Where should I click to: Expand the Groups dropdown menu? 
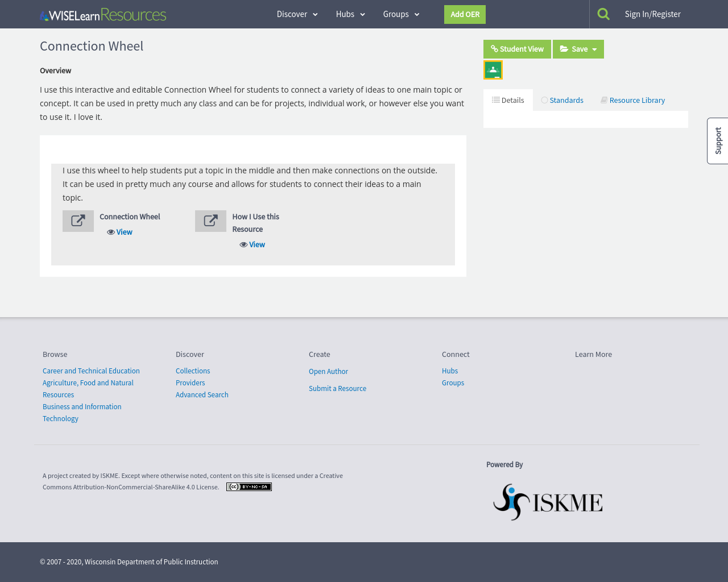401,14
